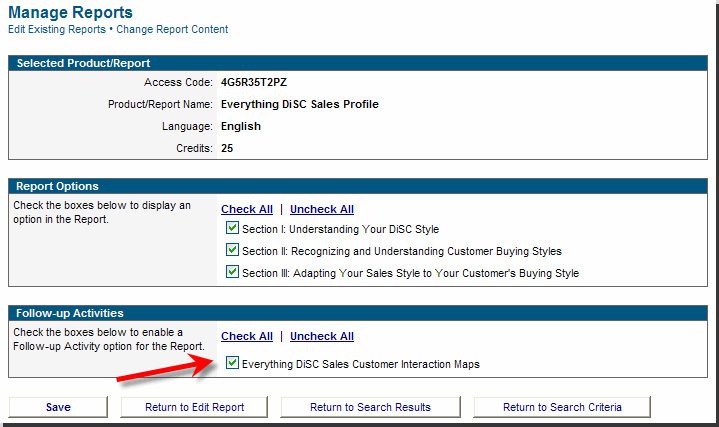
Task: Select product name Everything DiSC Sales Profile
Action: pyautogui.click(x=300, y=104)
